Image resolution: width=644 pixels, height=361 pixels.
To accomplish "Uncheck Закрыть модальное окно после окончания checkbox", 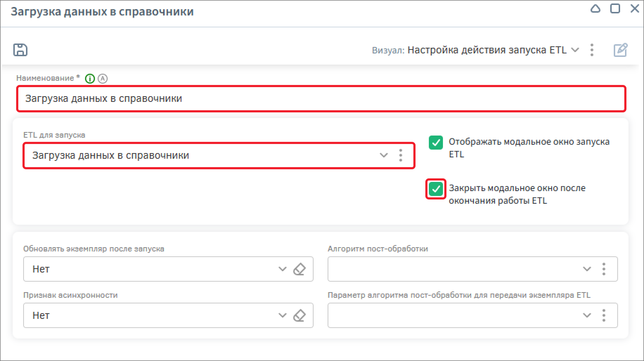I will tap(436, 189).
